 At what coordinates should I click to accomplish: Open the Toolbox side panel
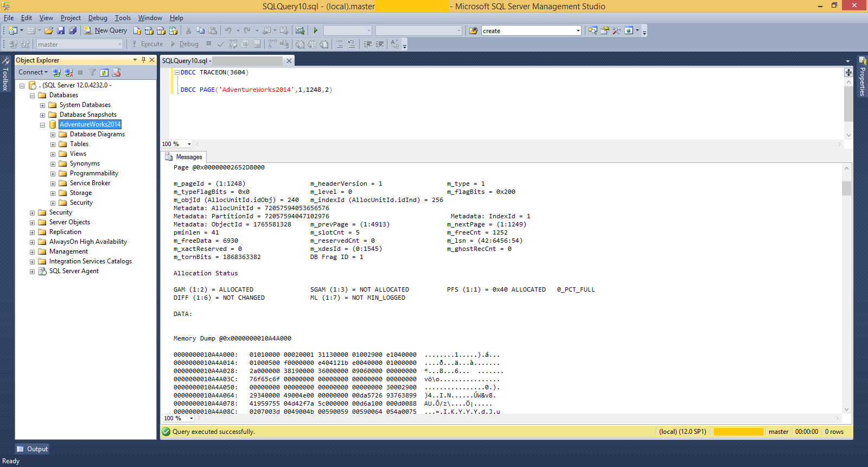pyautogui.click(x=5, y=74)
